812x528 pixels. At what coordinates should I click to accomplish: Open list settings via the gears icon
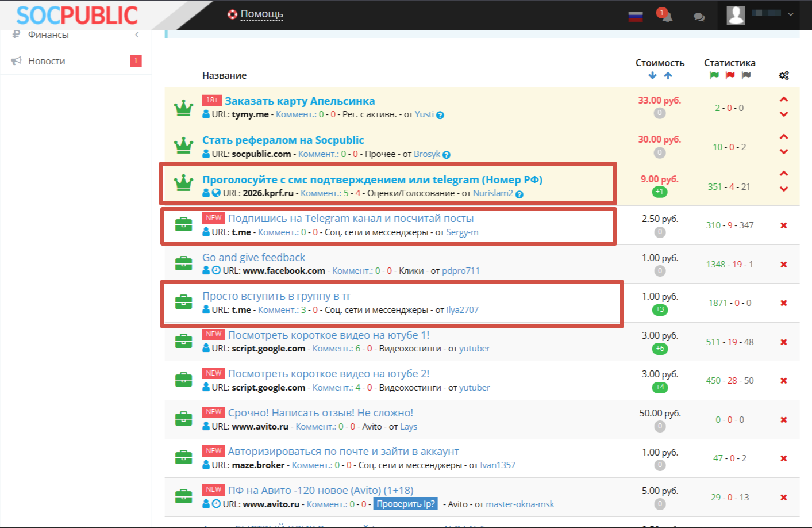(784, 75)
